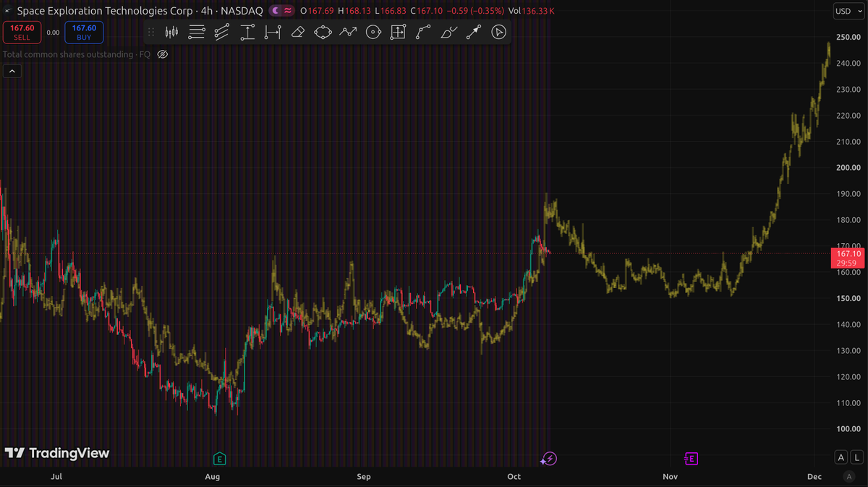868x487 pixels.
Task: Click the magenta earnings marker near November
Action: [x=691, y=458]
